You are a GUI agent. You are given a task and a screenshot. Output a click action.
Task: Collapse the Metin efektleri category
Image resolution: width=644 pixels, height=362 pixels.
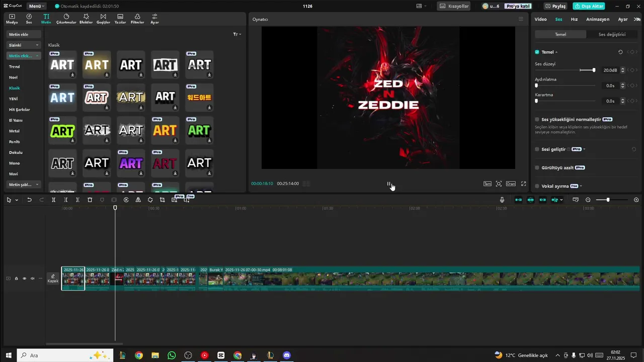click(x=23, y=56)
